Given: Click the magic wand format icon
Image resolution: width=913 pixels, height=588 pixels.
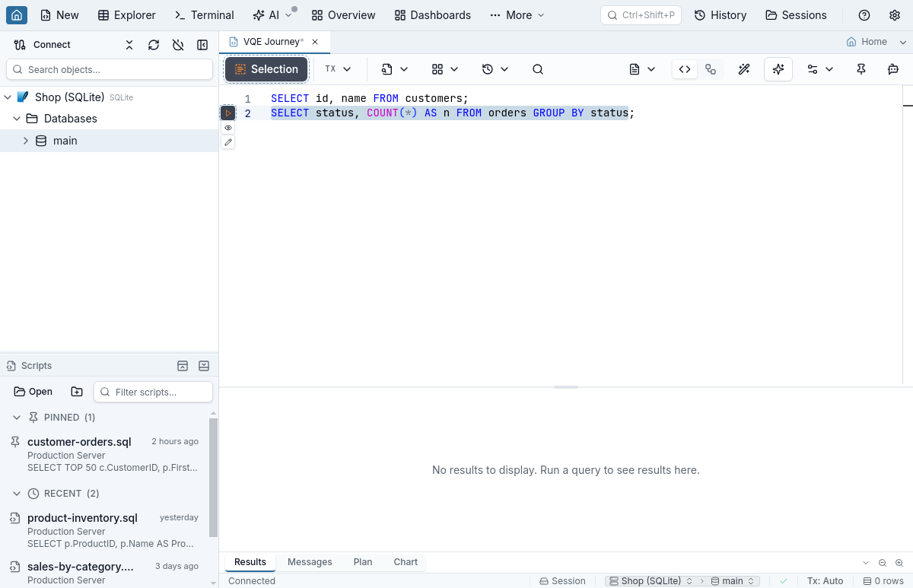Looking at the screenshot, I should point(744,69).
